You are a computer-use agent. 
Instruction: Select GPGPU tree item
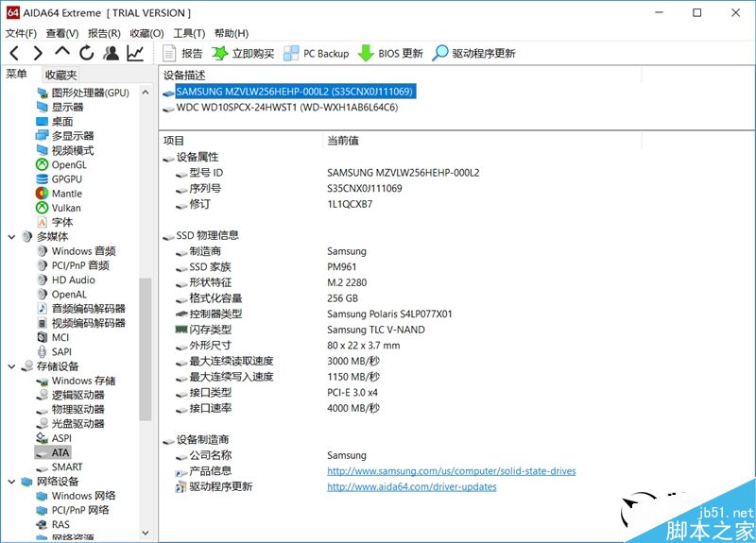click(60, 179)
